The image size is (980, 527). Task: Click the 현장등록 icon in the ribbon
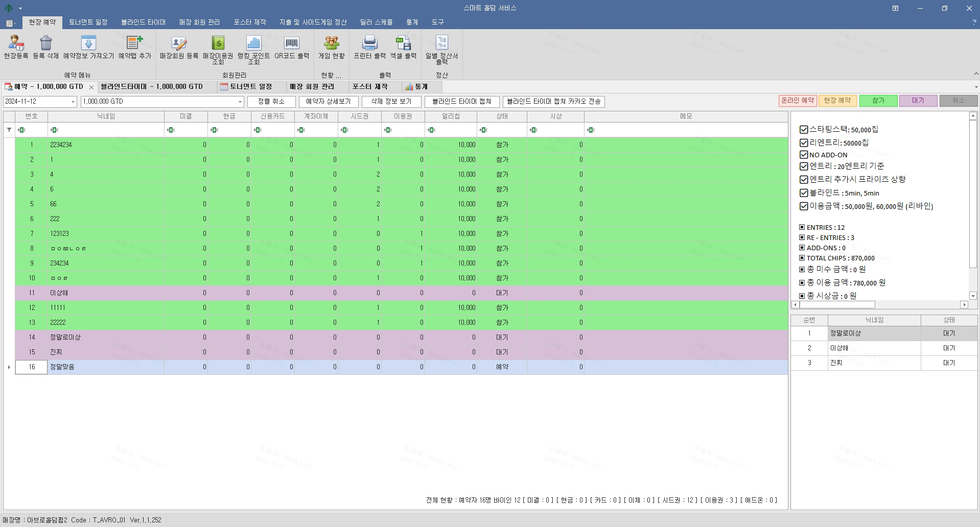(16, 44)
